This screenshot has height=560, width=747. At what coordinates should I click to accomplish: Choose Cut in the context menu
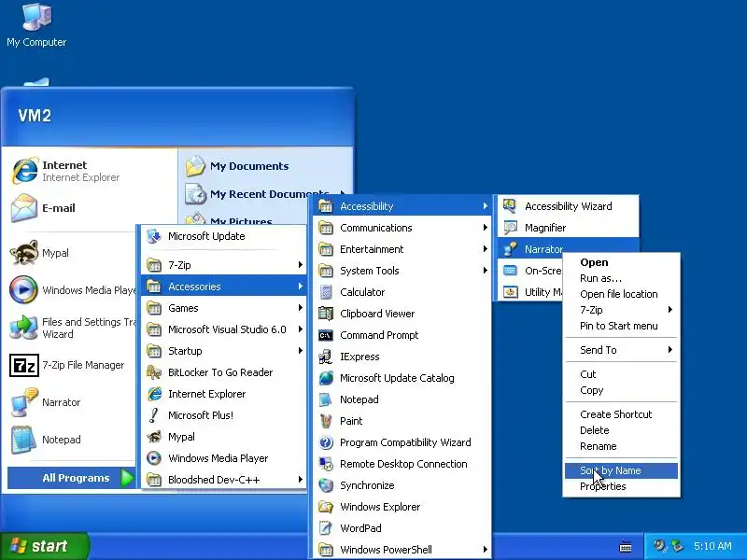[x=621, y=374]
